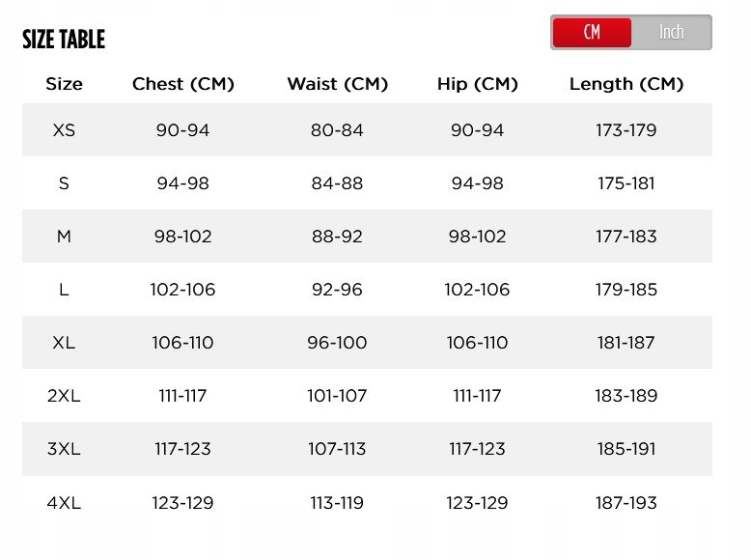Select the L size row label
The height and width of the screenshot is (560, 751).
point(64,290)
